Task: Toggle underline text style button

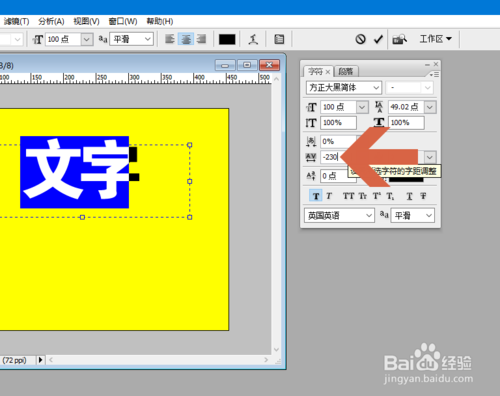Action: tap(409, 196)
